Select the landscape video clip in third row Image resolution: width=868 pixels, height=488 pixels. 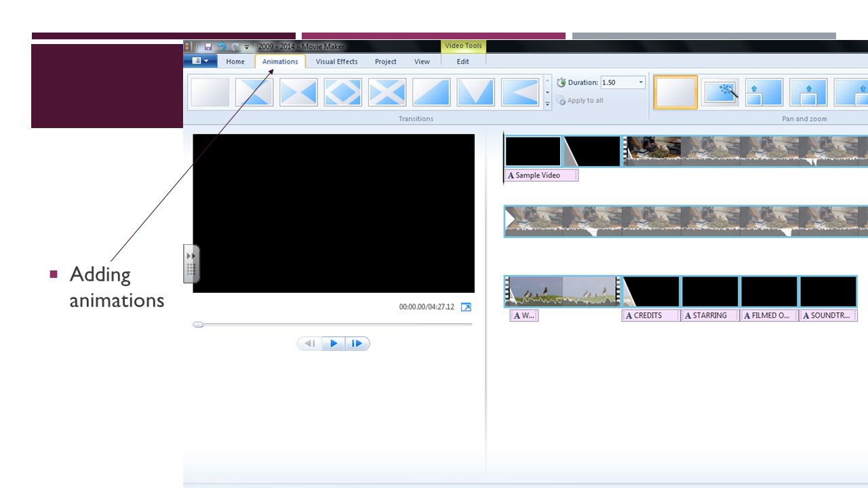(561, 291)
